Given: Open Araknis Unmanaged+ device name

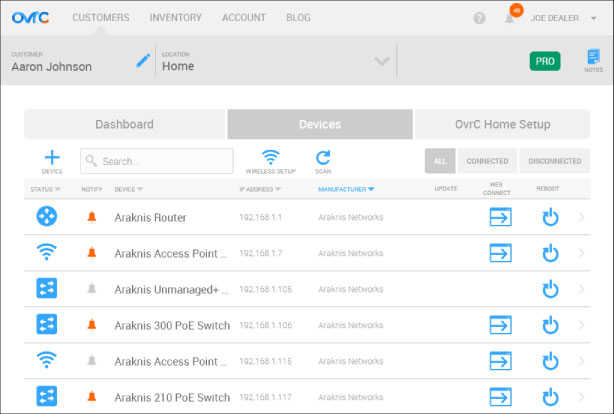Looking at the screenshot, I should coord(172,289).
